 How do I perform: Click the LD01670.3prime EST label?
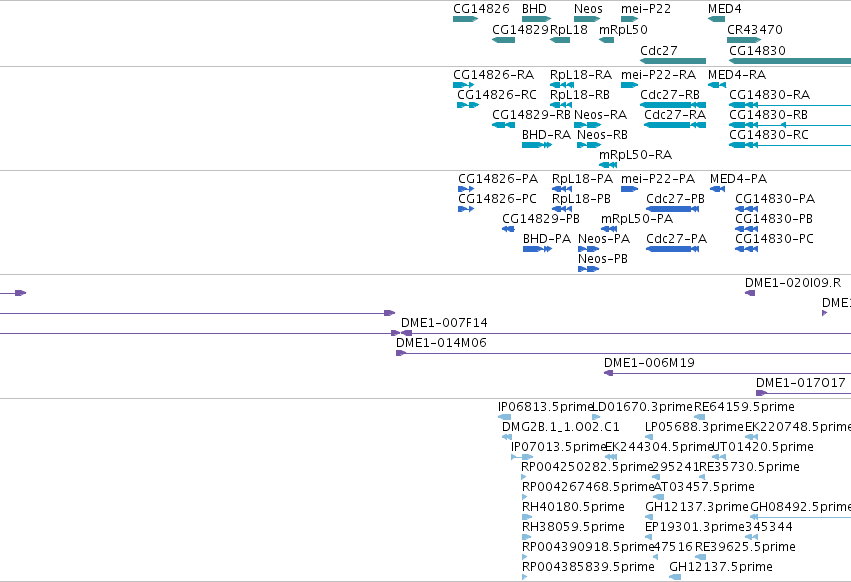643,407
